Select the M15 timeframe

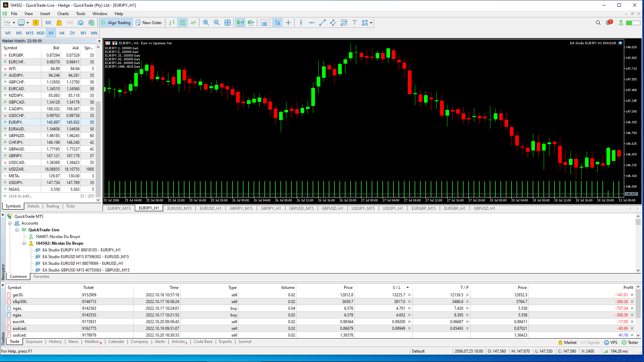coord(30,33)
